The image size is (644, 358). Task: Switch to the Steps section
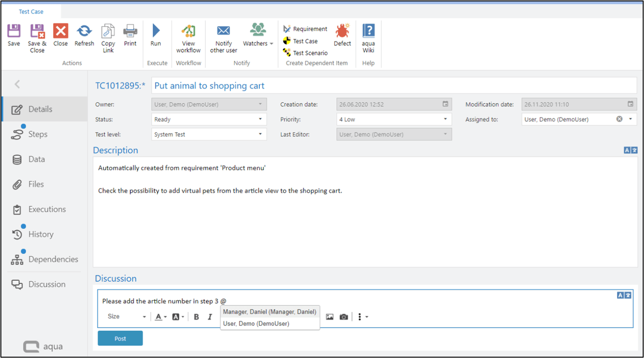click(38, 134)
